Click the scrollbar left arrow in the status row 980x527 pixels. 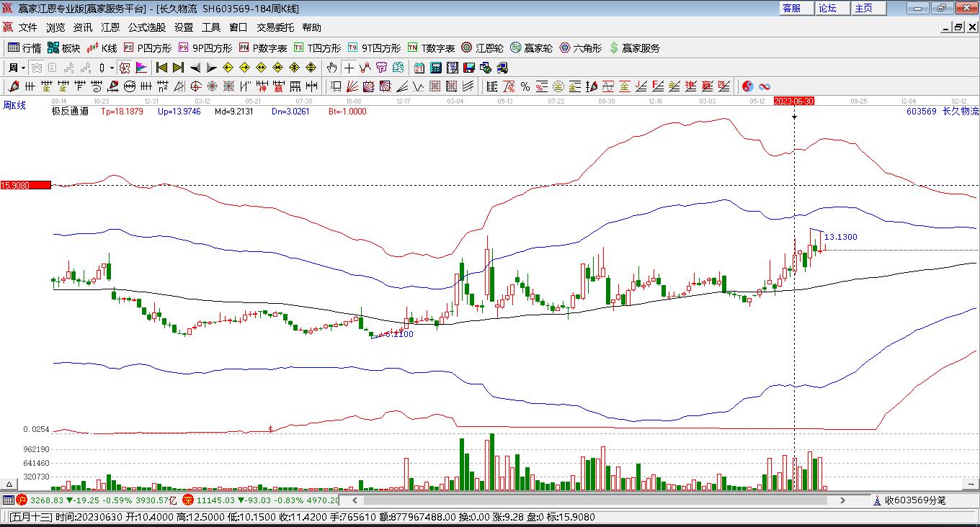pyautogui.click(x=354, y=500)
